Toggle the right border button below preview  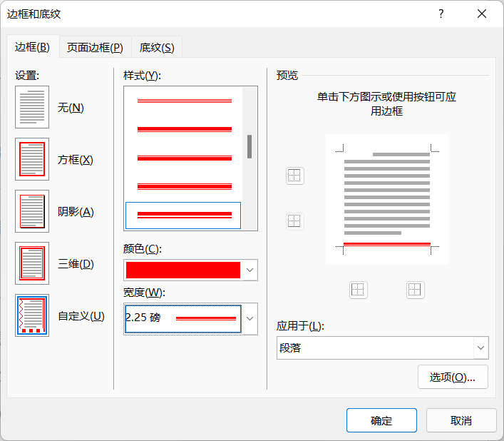click(416, 290)
